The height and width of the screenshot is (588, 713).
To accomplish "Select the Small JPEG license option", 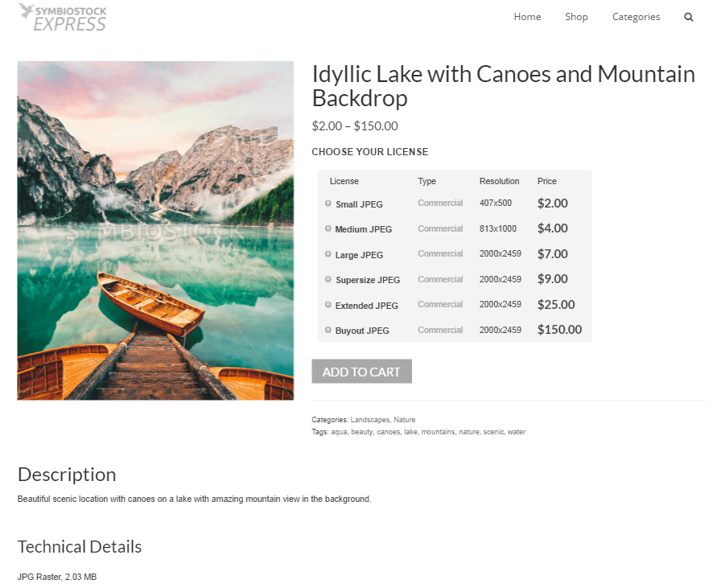I will 328,204.
